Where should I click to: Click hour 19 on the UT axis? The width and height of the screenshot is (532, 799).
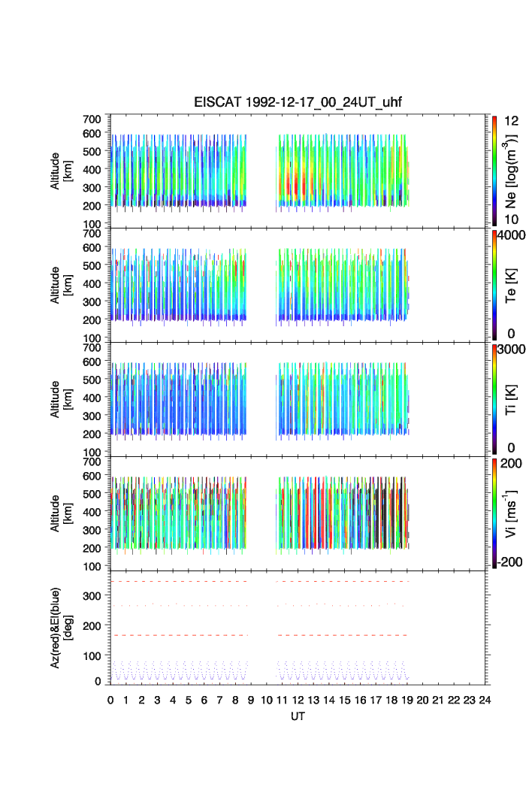(407, 700)
